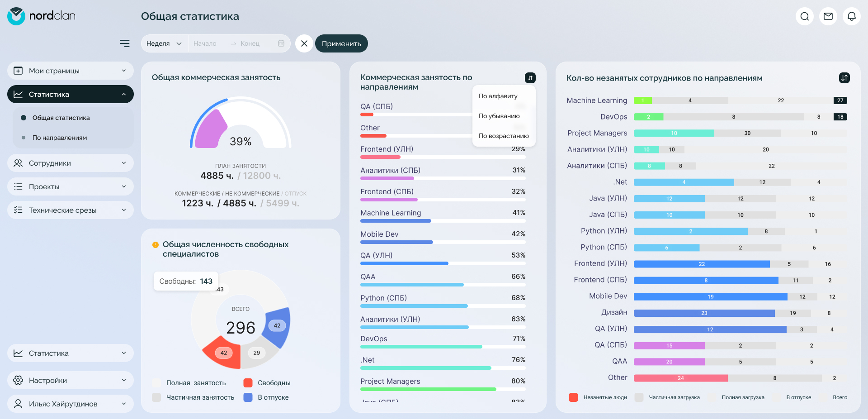Open messages via the envelope icon
The image size is (868, 420).
coord(828,16)
